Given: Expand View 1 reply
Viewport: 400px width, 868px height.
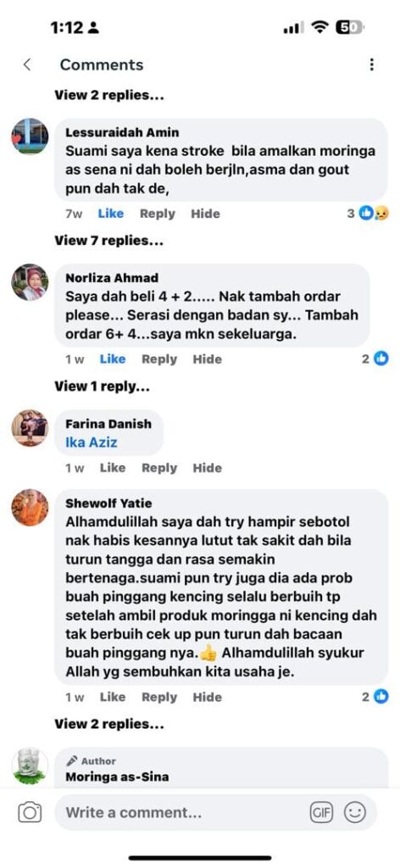Looking at the screenshot, I should tap(102, 387).
